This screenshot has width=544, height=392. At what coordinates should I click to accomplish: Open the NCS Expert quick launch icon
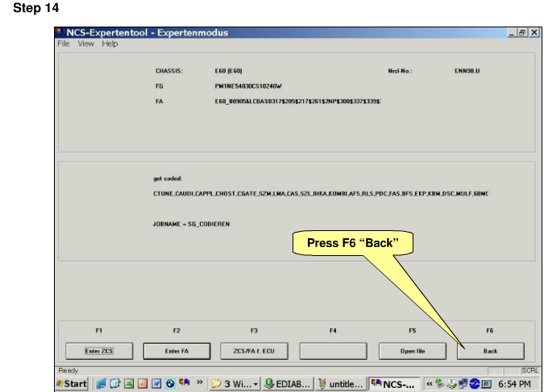pyautogui.click(x=185, y=382)
